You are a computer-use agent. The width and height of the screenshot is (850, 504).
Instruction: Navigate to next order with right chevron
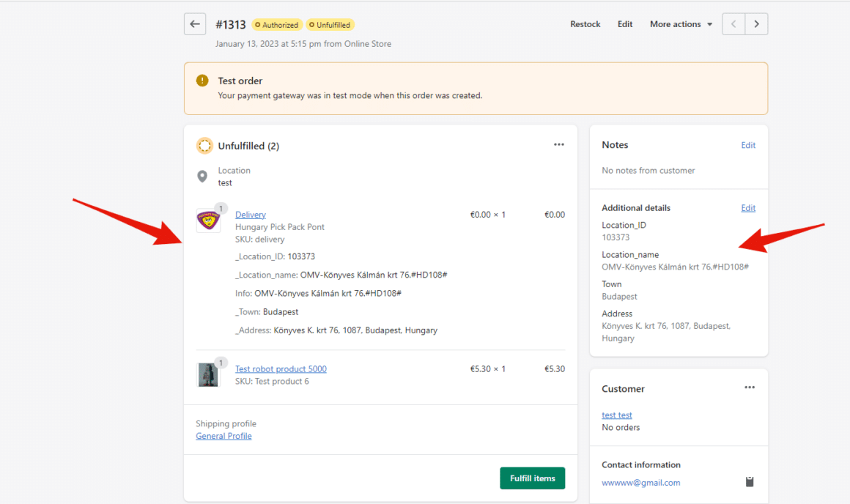tap(756, 23)
